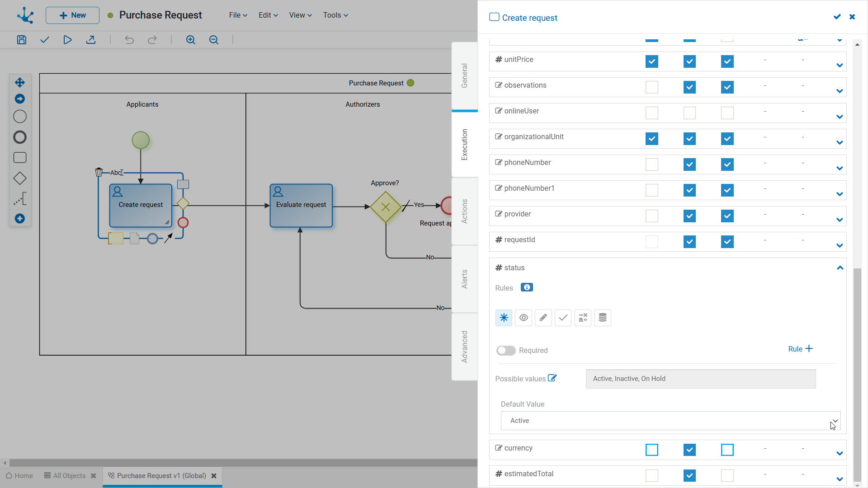Click the database stack rule icon
The height and width of the screenshot is (488, 868).
tap(603, 318)
